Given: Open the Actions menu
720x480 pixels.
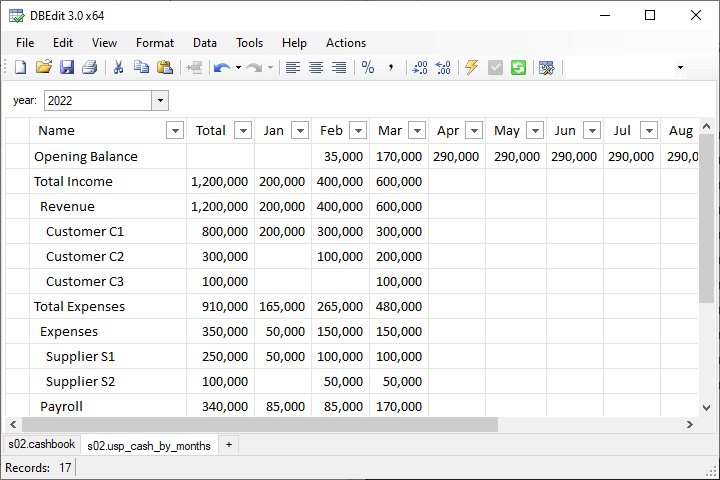Looking at the screenshot, I should pos(346,43).
